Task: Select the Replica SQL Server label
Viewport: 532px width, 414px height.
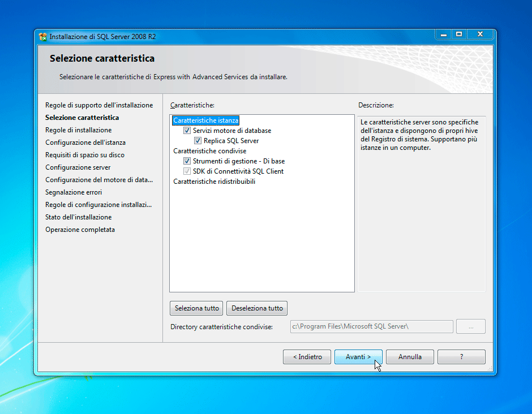Action: (x=231, y=141)
